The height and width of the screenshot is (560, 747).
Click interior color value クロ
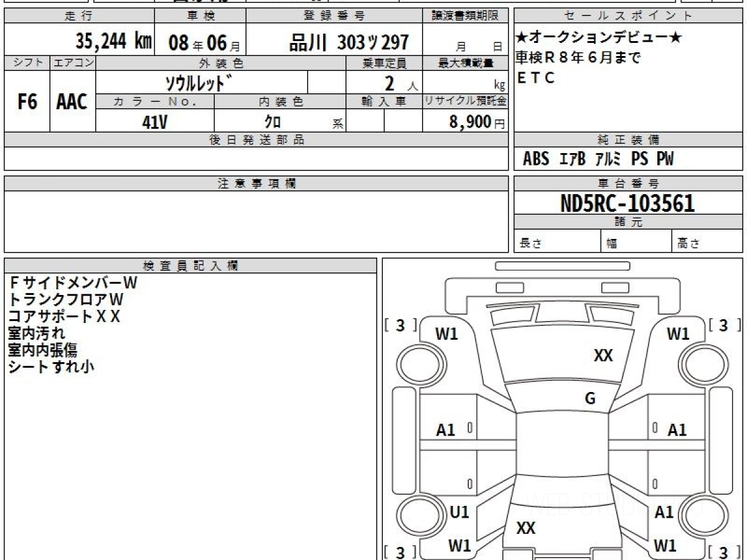(x=273, y=122)
